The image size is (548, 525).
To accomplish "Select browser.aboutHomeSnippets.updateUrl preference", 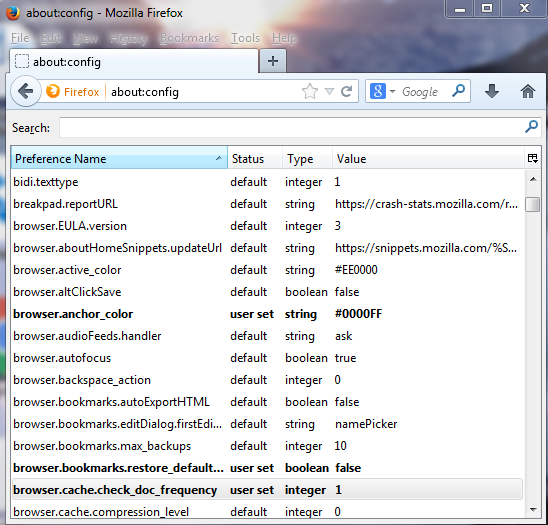I will tap(267, 248).
